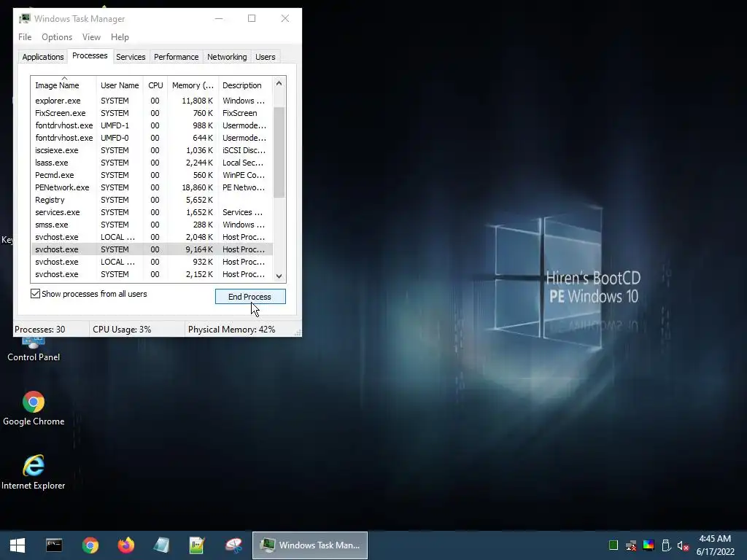This screenshot has width=747, height=560.
Task: Click the colorful display tray icon
Action: click(649, 545)
